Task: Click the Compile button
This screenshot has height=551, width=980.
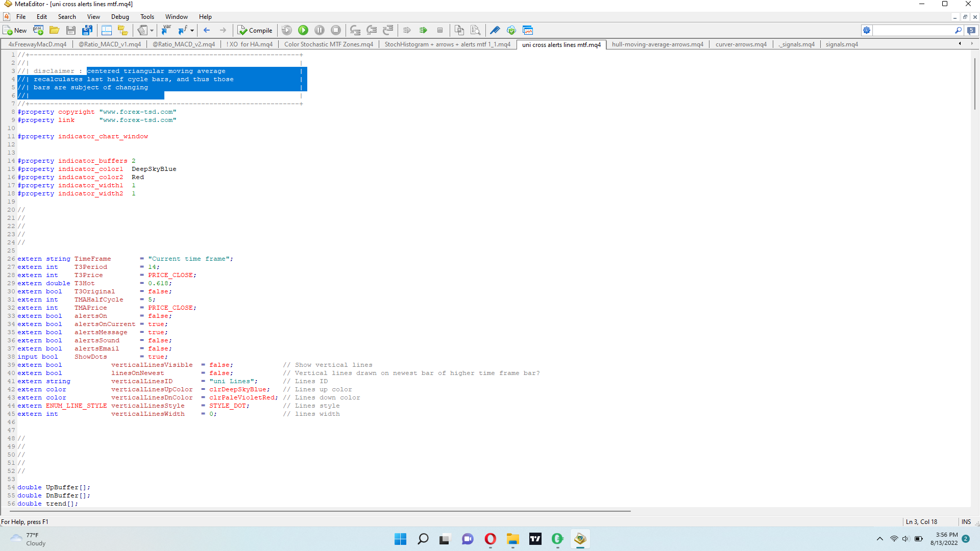Action: [x=255, y=30]
